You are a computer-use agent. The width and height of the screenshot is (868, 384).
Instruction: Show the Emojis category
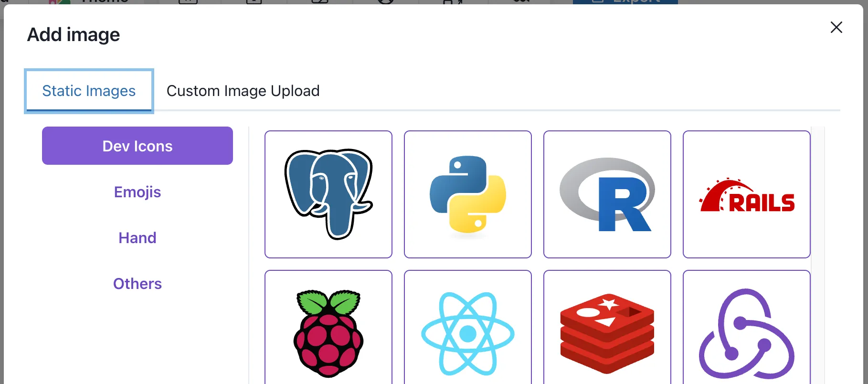(x=138, y=192)
